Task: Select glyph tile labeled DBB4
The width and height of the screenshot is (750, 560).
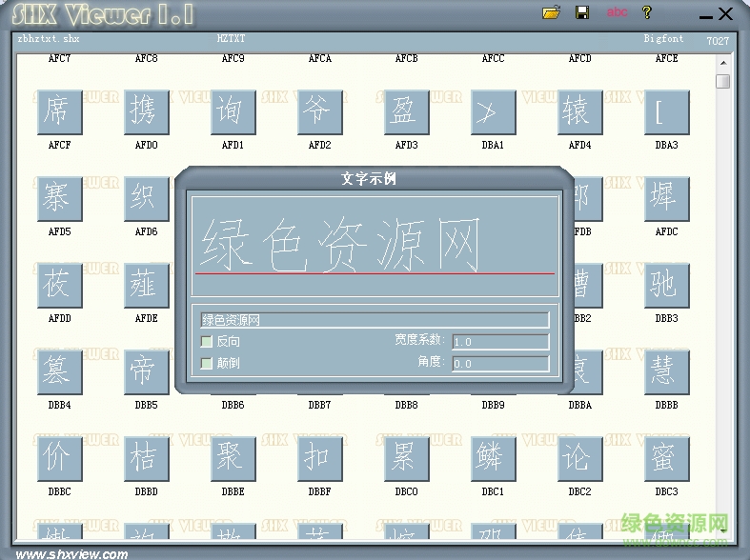Action: 60,372
